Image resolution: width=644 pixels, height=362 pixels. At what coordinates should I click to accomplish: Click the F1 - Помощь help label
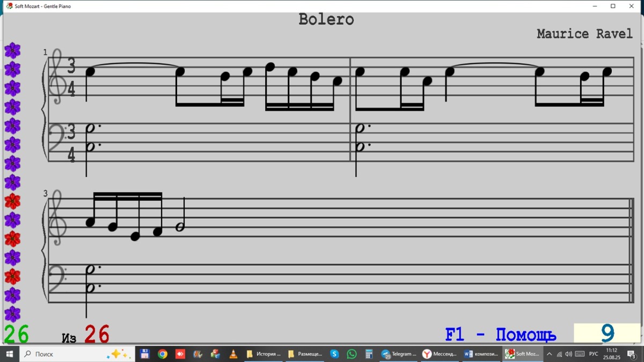point(501,335)
